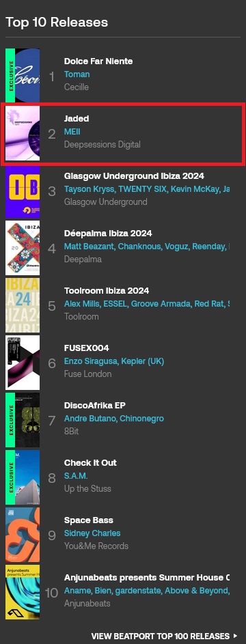Click the Sidney Charles artist link
The width and height of the screenshot is (246, 644).
tap(92, 533)
